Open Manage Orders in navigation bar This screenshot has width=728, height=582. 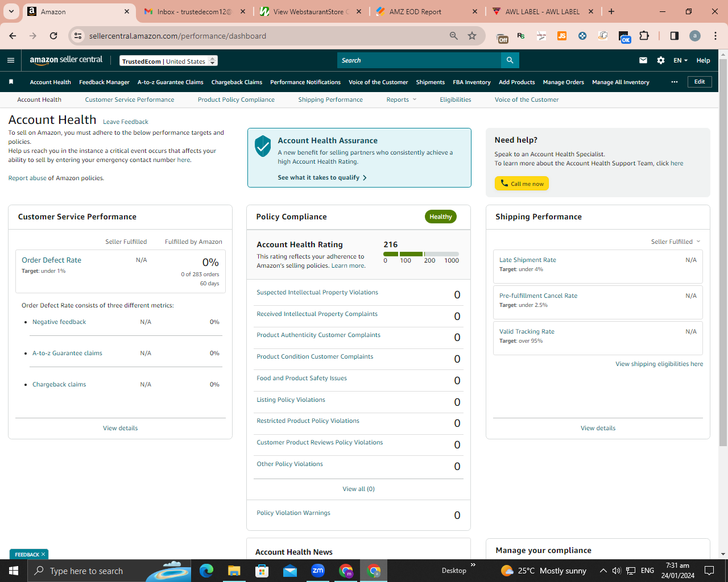click(x=563, y=82)
